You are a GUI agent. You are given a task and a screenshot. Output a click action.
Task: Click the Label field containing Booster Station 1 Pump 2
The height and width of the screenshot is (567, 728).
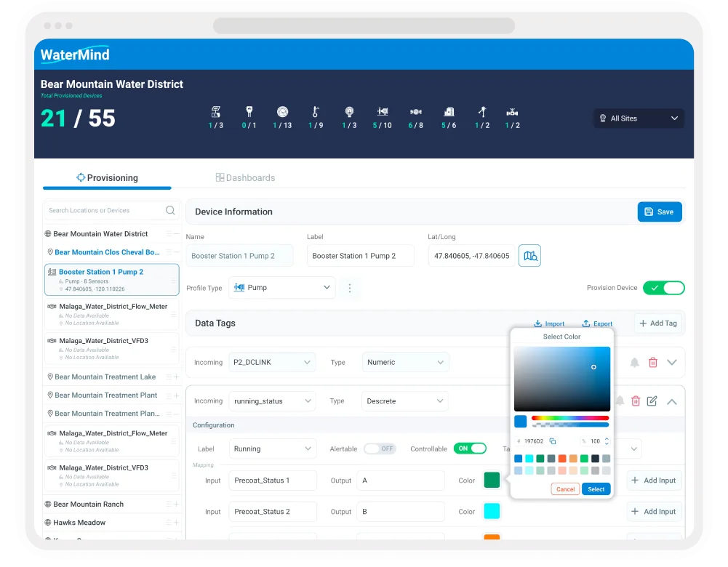(360, 256)
